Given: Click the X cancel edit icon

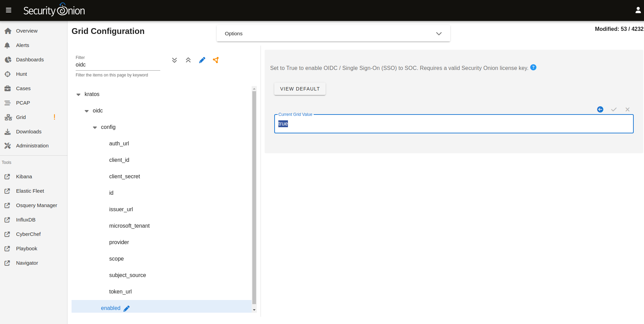Looking at the screenshot, I should click(x=627, y=109).
